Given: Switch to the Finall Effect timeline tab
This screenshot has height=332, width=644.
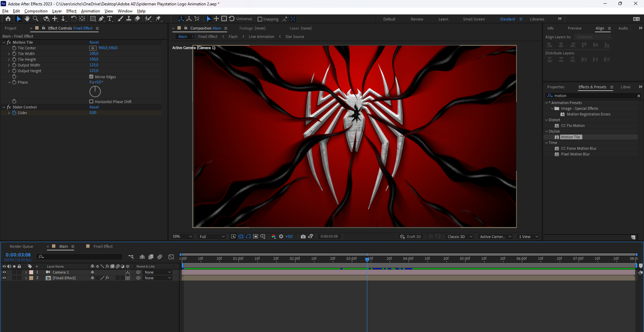Looking at the screenshot, I should (103, 246).
